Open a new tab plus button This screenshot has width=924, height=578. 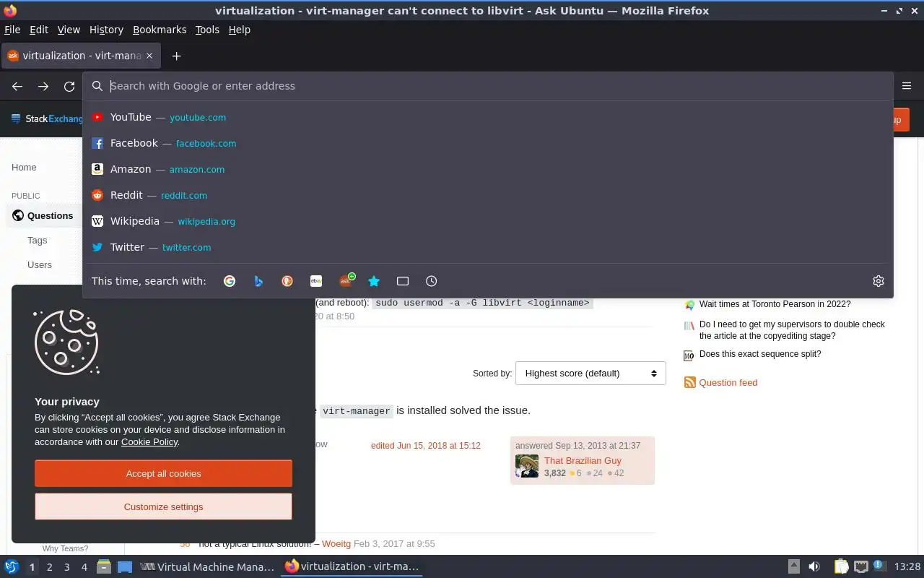click(176, 56)
